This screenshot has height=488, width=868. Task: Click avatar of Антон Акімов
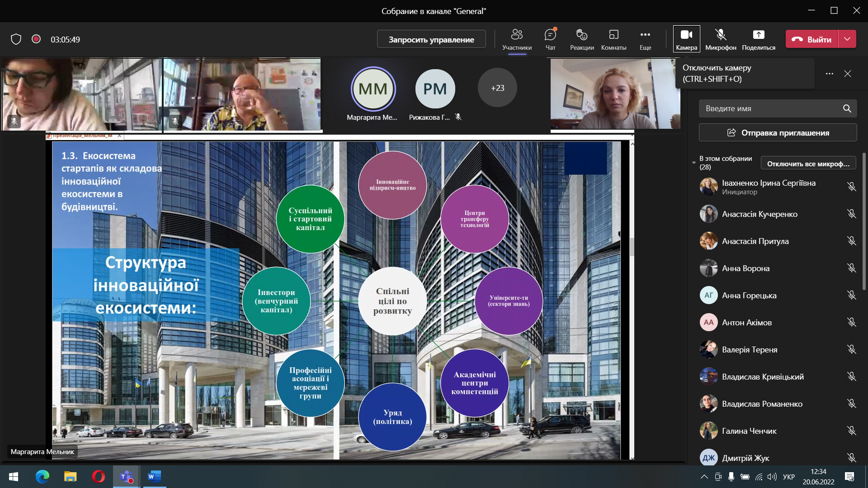click(708, 323)
